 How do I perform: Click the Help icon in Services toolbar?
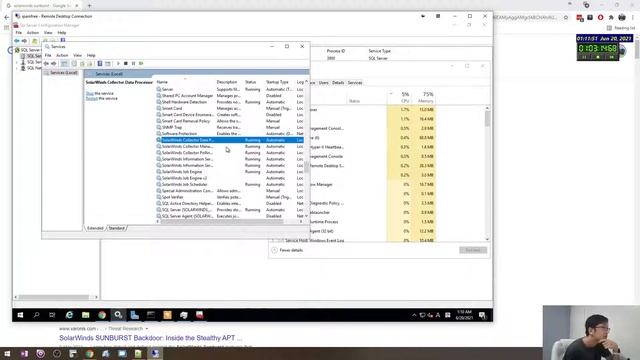[100, 64]
